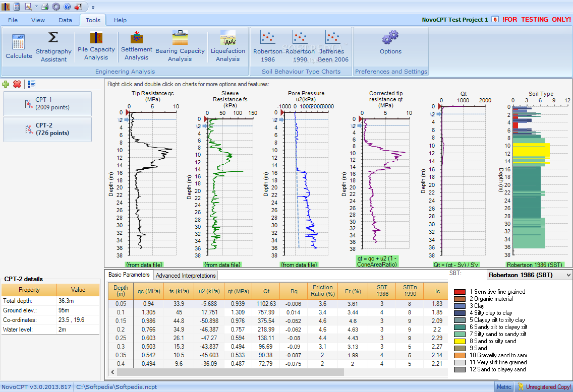This screenshot has width=573, height=392.
Task: Open the Robertson 1990 soil chart
Action: [x=300, y=46]
